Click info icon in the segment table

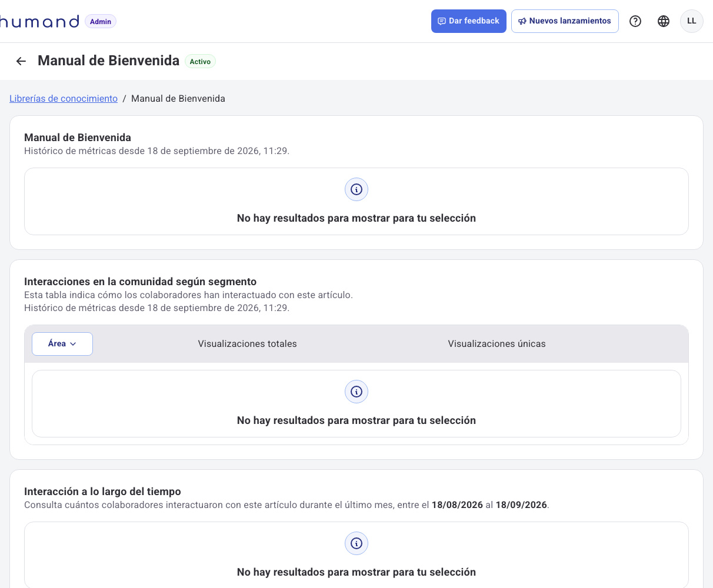[x=356, y=392]
